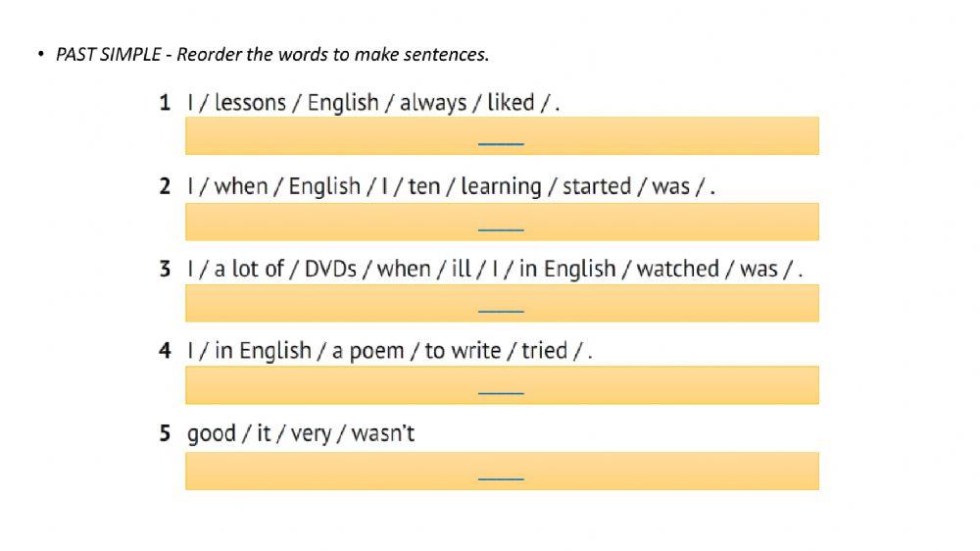This screenshot has height=551, width=980.
Task: Click the answer field for sentence 5
Action: click(x=501, y=471)
